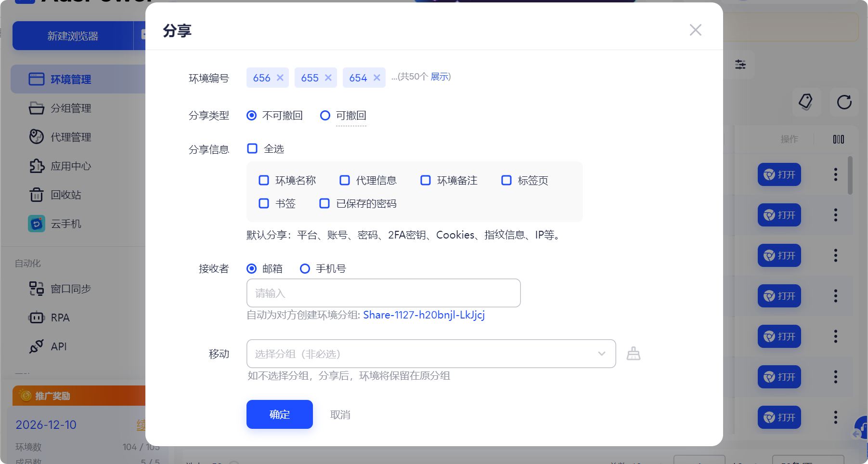Click the filter settings icon above the dialog
This screenshot has height=464, width=868.
point(740,64)
